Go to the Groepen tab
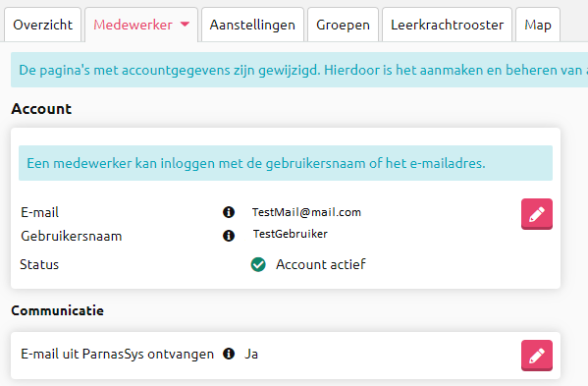 coord(343,25)
